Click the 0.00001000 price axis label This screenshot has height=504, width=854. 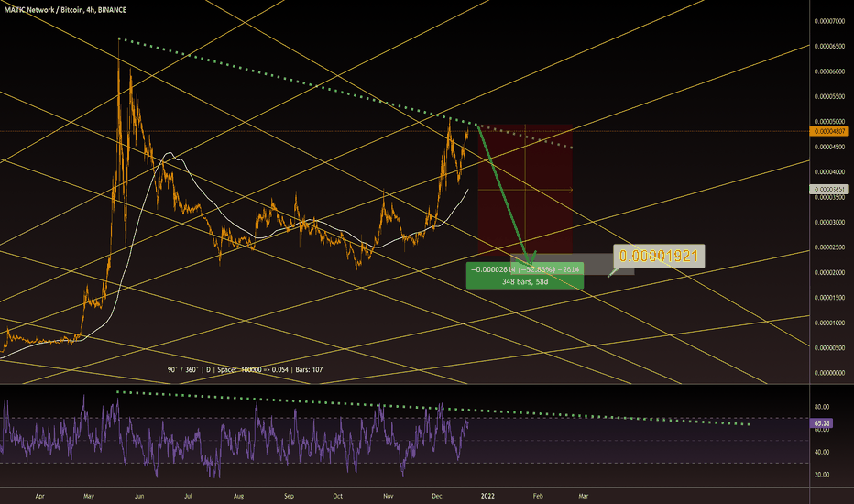point(829,323)
